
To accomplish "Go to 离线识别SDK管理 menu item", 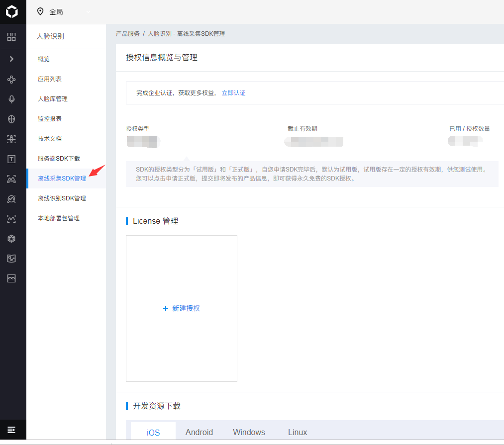I will click(x=62, y=198).
